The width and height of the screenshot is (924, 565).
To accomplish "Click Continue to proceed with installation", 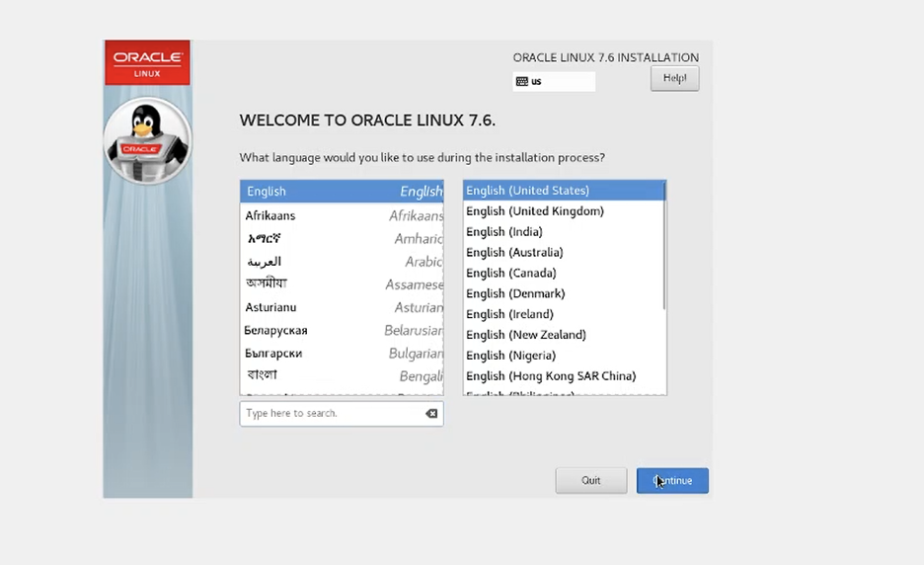I will 672,481.
